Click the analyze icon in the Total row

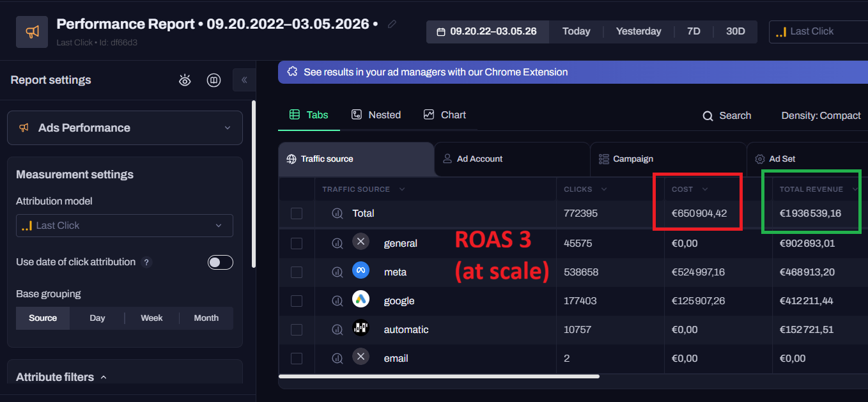pos(337,213)
